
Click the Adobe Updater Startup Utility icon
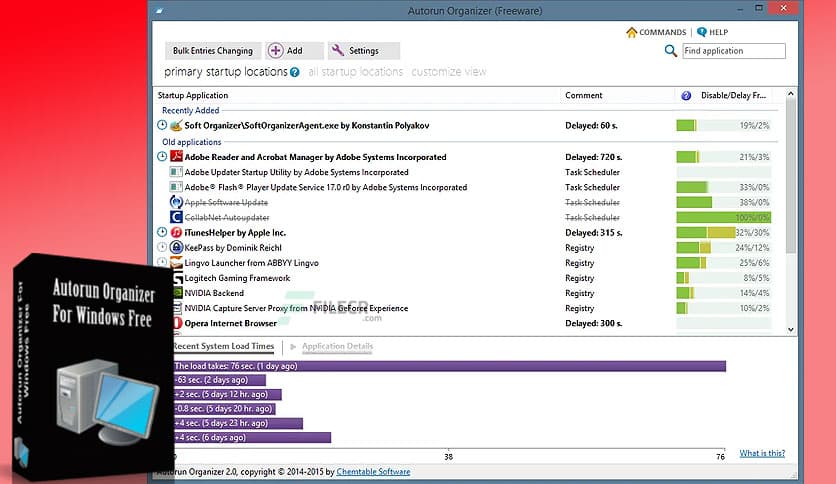176,172
